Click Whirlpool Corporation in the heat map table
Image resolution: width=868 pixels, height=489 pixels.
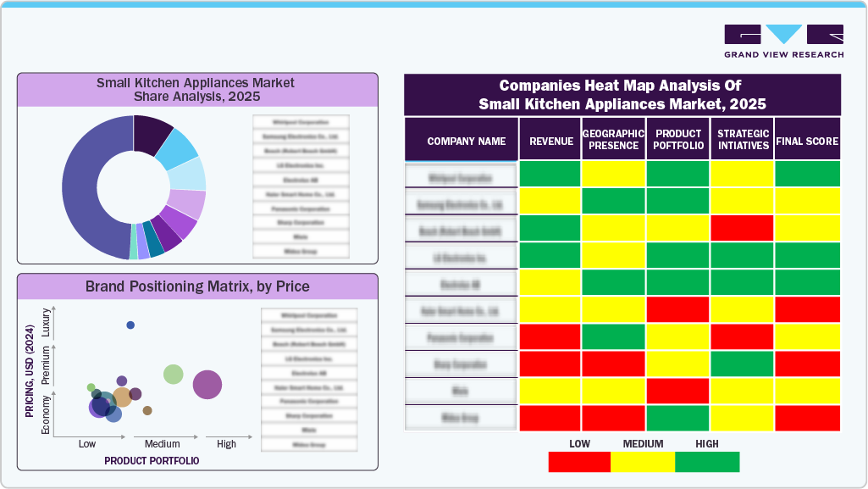click(x=461, y=178)
